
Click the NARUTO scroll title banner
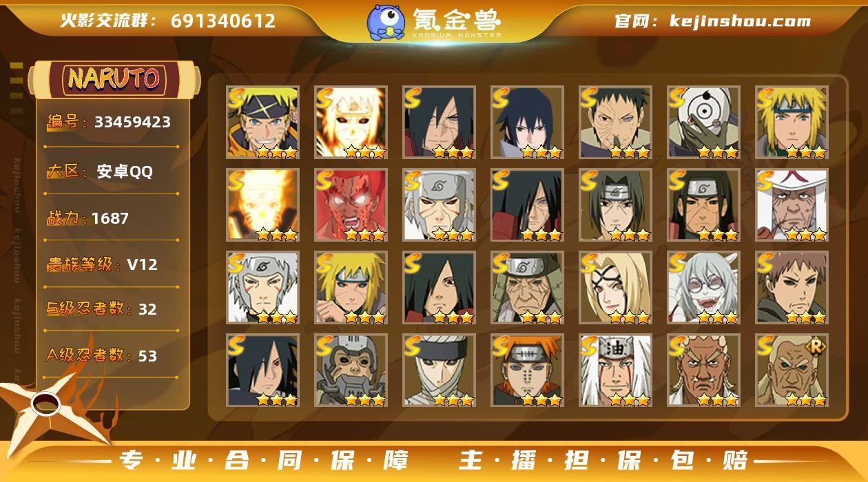click(x=114, y=78)
